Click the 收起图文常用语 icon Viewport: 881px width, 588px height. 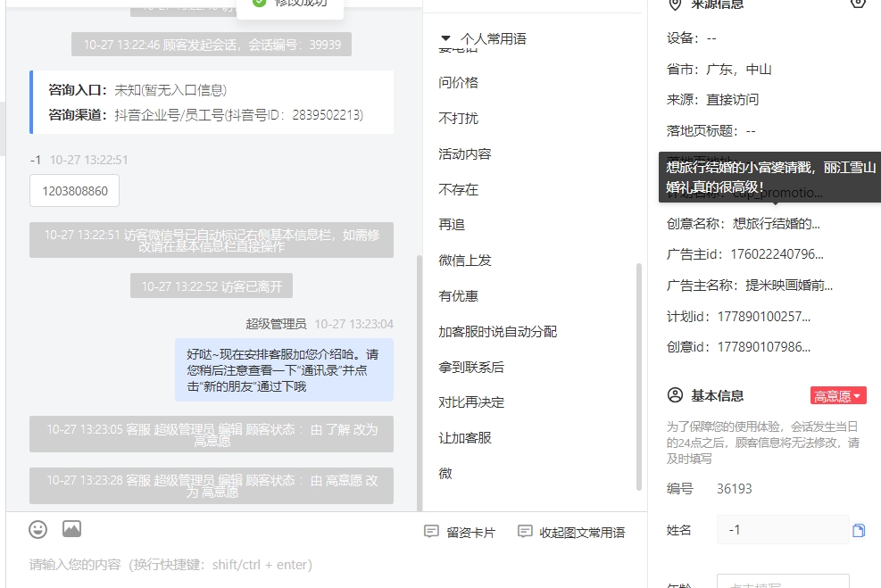(525, 531)
